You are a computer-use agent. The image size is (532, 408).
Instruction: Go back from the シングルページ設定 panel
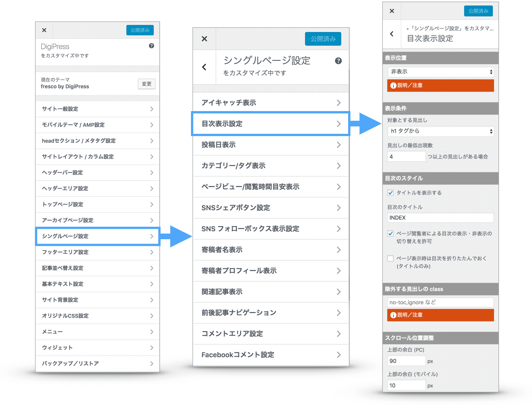tap(204, 67)
